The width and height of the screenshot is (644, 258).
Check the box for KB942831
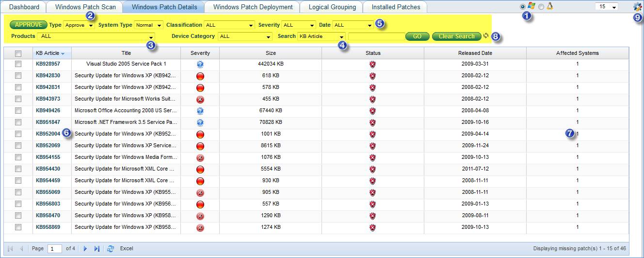tap(18, 87)
